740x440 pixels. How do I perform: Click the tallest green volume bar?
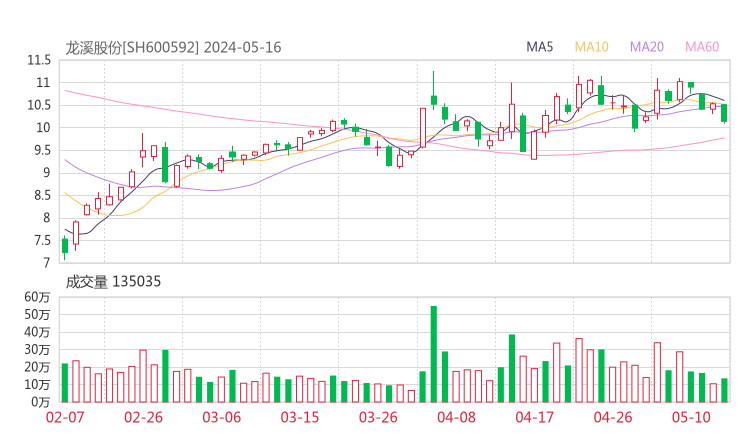pyautogui.click(x=434, y=354)
